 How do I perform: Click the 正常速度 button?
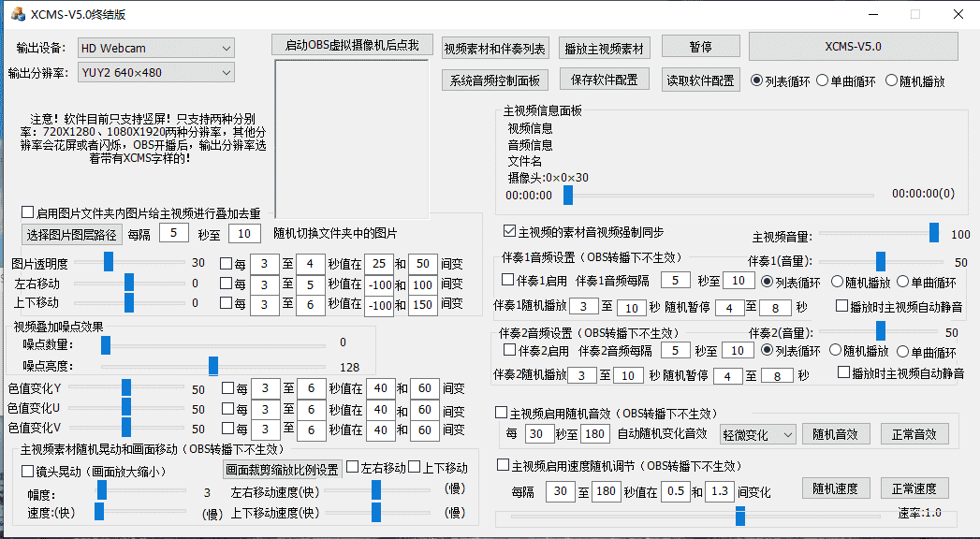point(914,488)
